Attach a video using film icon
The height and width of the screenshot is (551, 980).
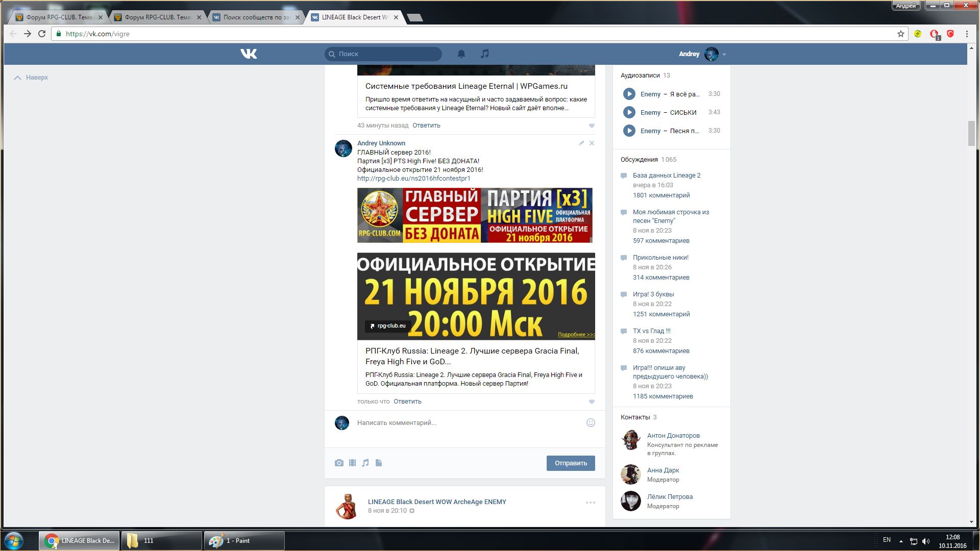point(352,463)
